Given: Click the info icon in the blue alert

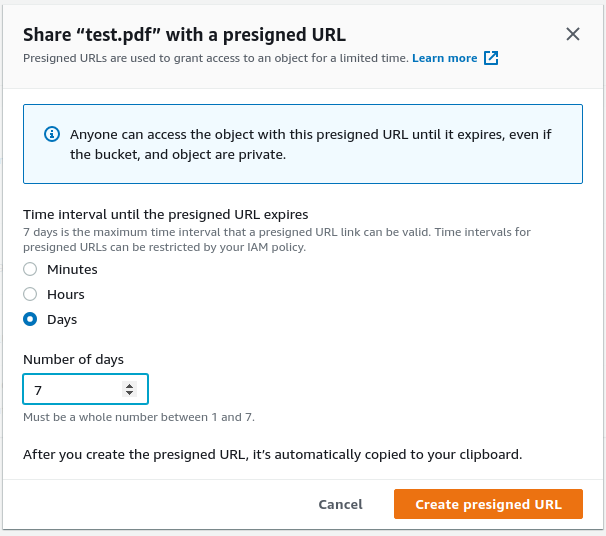Looking at the screenshot, I should click(52, 134).
